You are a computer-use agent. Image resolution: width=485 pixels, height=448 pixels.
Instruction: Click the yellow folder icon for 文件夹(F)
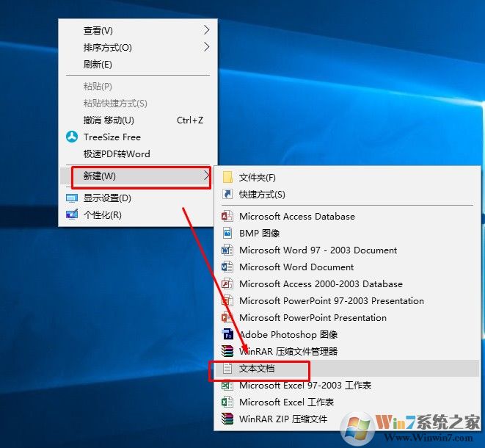tap(227, 178)
